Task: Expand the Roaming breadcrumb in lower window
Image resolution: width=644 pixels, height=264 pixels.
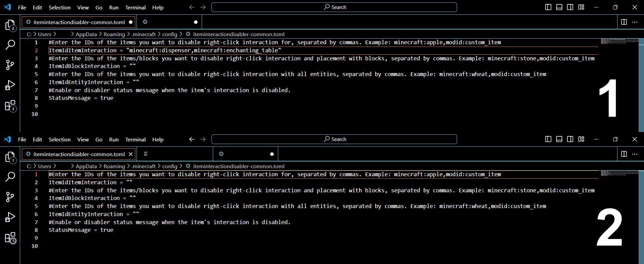Action: point(114,166)
